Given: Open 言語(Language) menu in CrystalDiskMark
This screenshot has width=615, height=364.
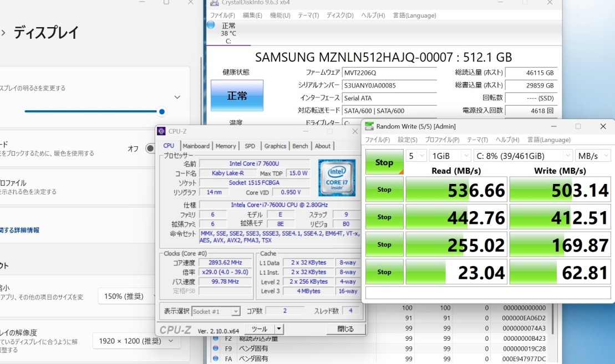Looking at the screenshot, I should 549,140.
